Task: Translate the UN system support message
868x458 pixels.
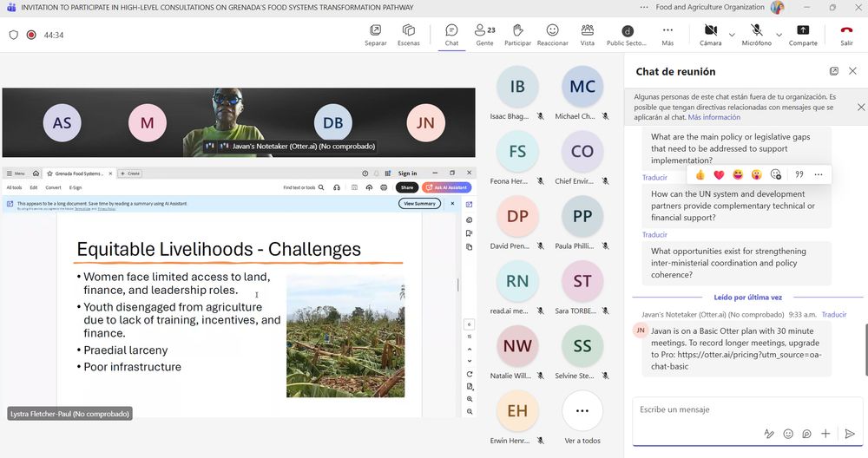Action: point(654,234)
